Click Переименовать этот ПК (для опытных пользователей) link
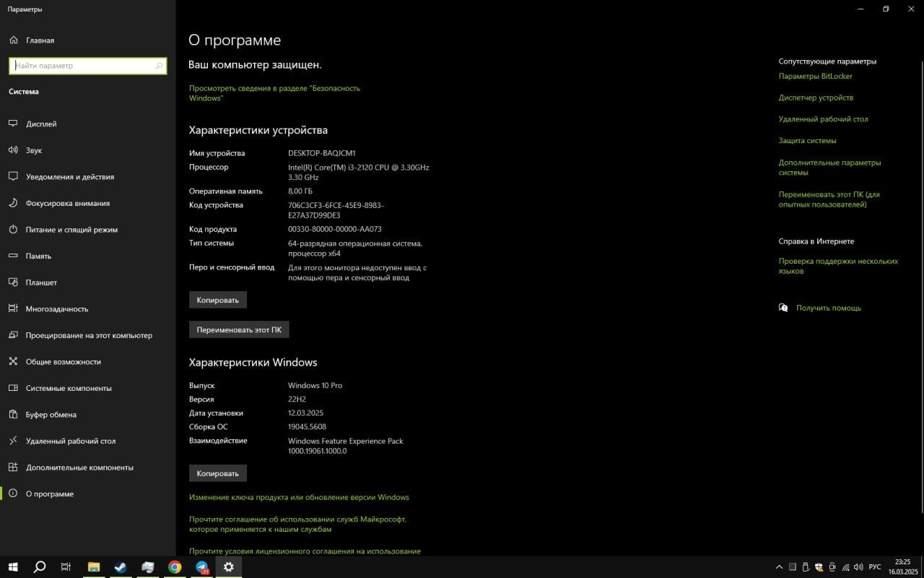 pos(829,199)
